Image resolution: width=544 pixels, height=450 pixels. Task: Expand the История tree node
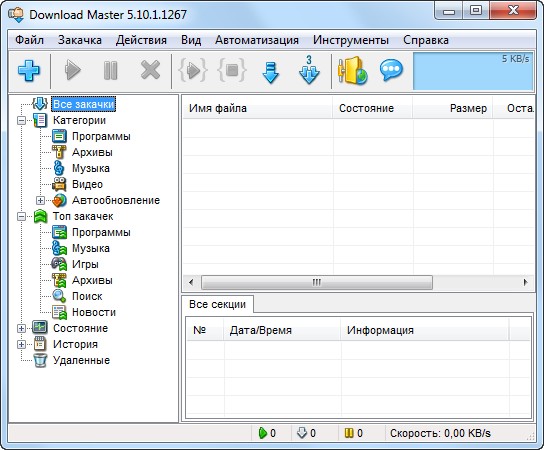[x=22, y=344]
